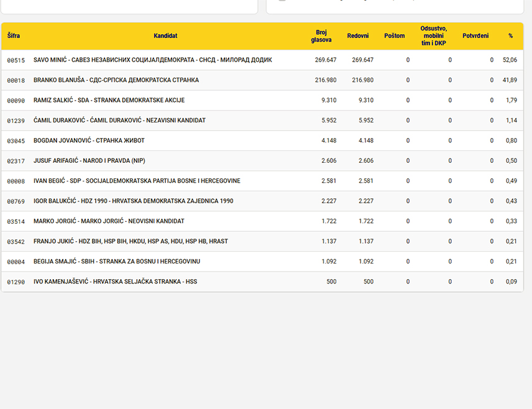Viewport: 532px width, 409px height.
Task: Select IVAN BEGIĆ - SDP candidate name
Action: point(137,181)
